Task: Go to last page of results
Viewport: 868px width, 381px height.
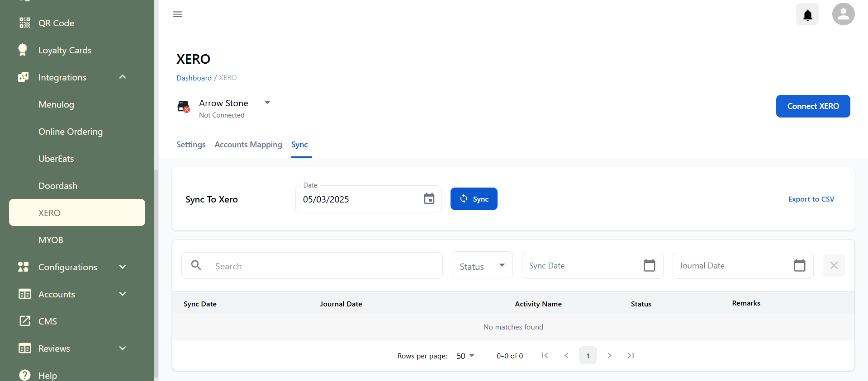Action: [x=631, y=356]
